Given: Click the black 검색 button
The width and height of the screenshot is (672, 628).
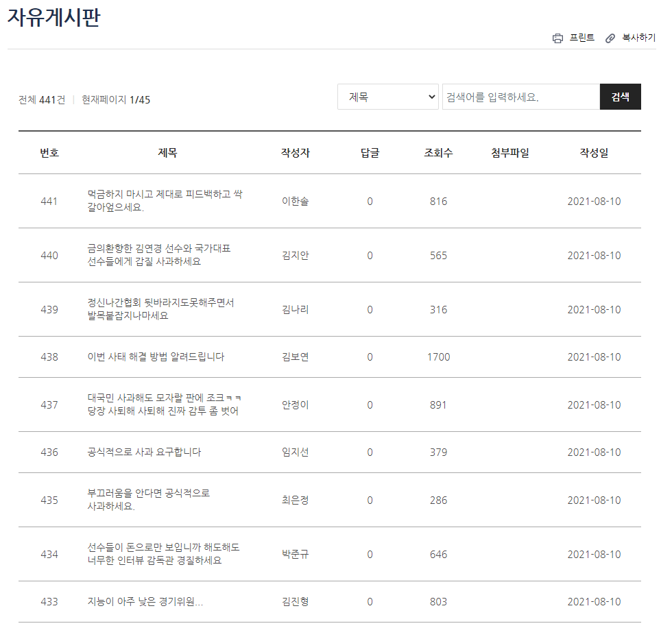Looking at the screenshot, I should (x=620, y=97).
